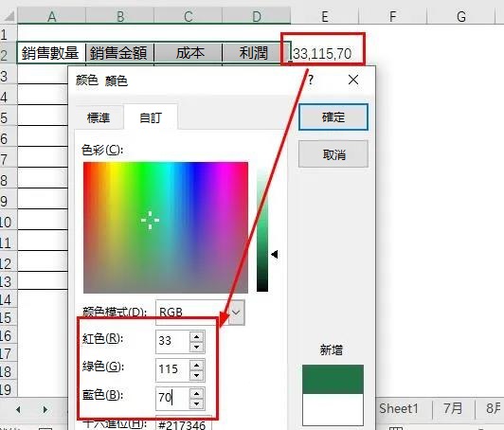Click the select-all corner triangle
Screen dimensions: 504x430
[x=9, y=16]
